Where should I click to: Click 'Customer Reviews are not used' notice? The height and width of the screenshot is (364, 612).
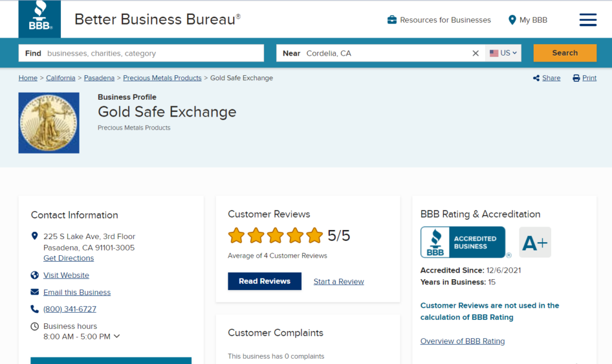pyautogui.click(x=490, y=311)
